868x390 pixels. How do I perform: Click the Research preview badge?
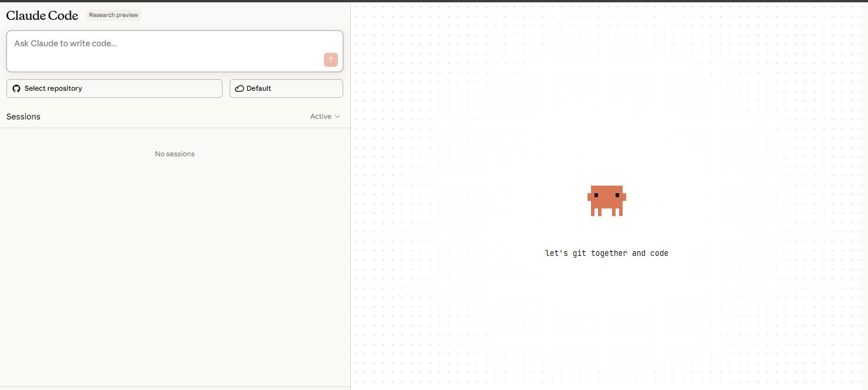coord(114,15)
